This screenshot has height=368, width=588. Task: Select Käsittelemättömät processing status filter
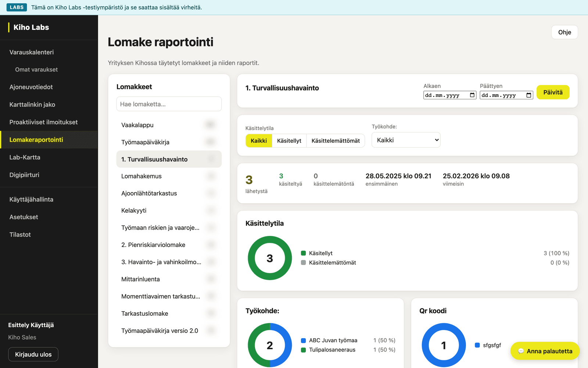tap(336, 141)
